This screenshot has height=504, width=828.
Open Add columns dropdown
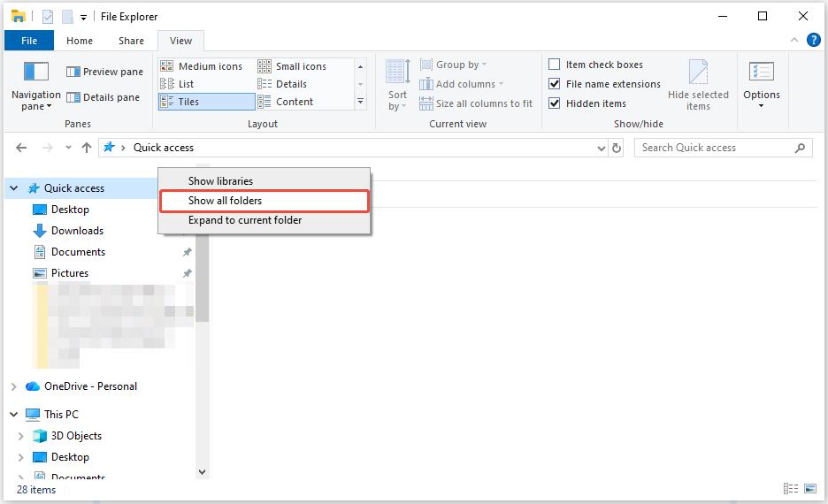pyautogui.click(x=462, y=84)
